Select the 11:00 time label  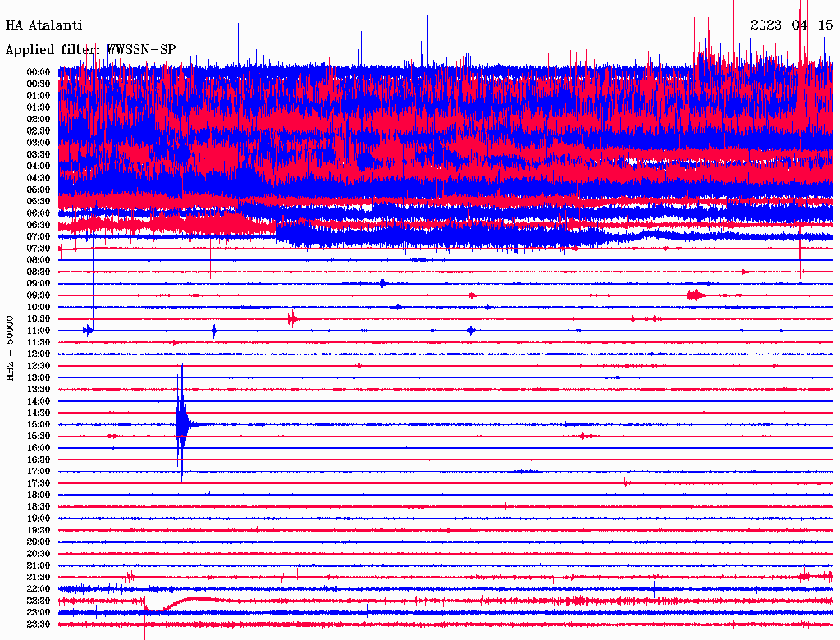pyautogui.click(x=39, y=331)
